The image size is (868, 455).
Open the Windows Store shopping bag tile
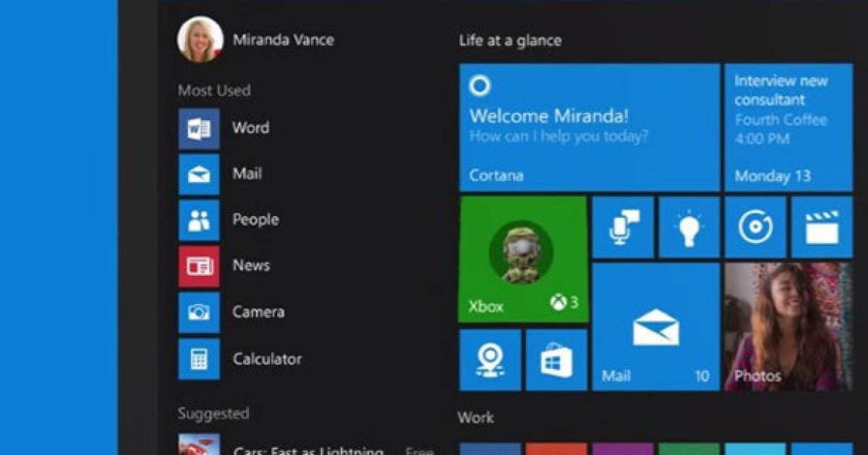tap(556, 360)
